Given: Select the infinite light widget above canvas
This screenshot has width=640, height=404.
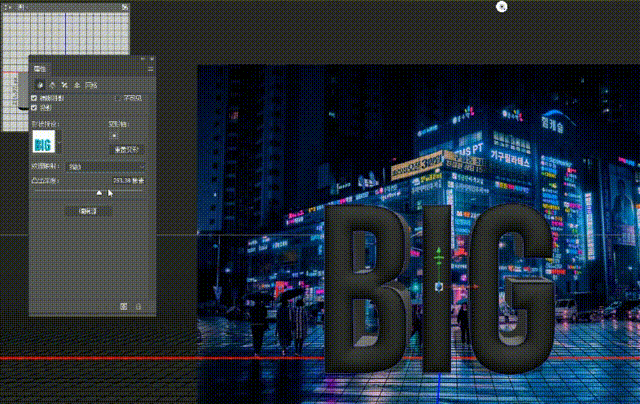Looking at the screenshot, I should click(502, 7).
